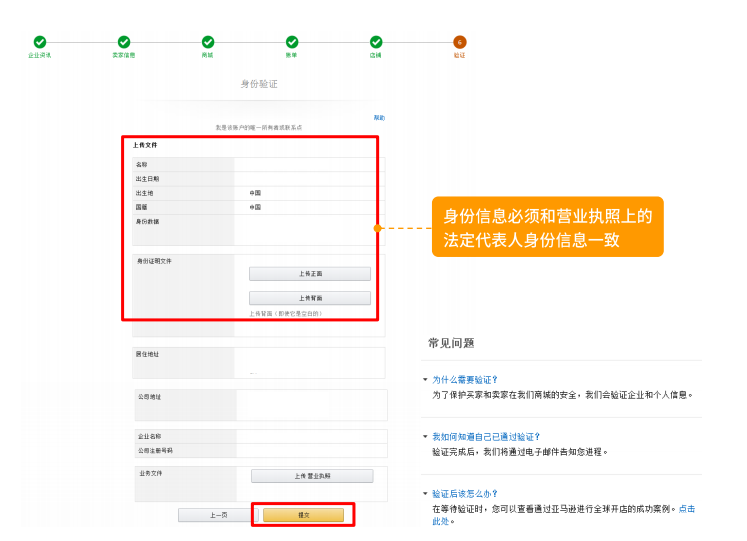Click the orange step 6 验证 circle
The height and width of the screenshot is (541, 747).
(460, 42)
